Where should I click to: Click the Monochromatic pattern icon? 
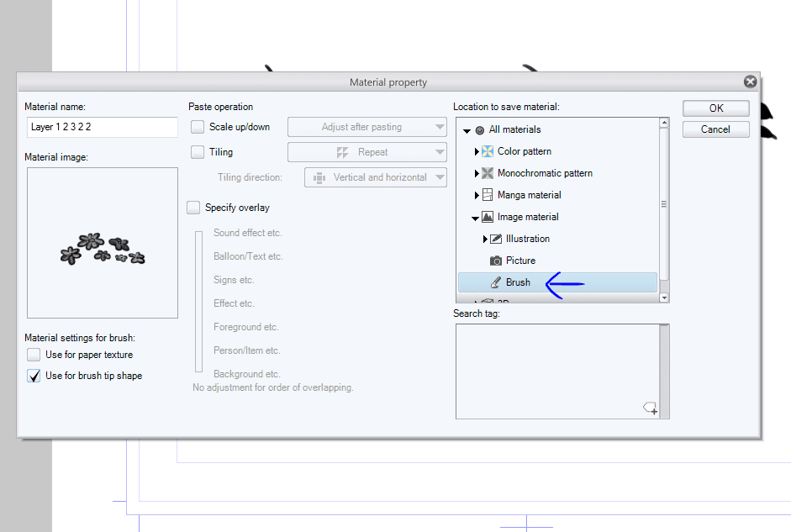click(x=488, y=173)
